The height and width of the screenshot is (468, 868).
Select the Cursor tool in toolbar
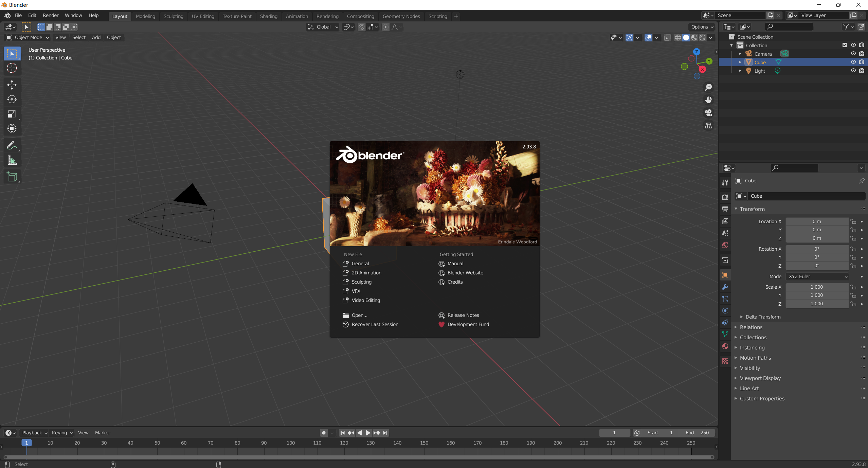coord(12,68)
